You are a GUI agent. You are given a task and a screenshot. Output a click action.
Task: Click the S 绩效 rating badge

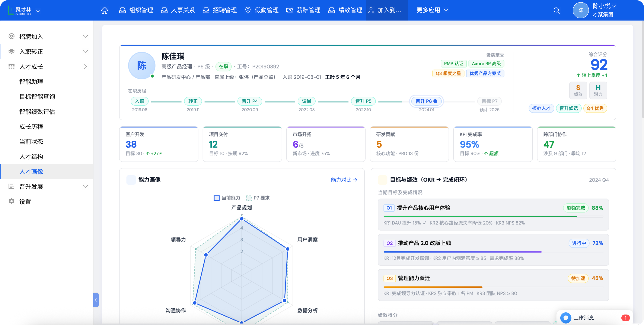coord(578,90)
